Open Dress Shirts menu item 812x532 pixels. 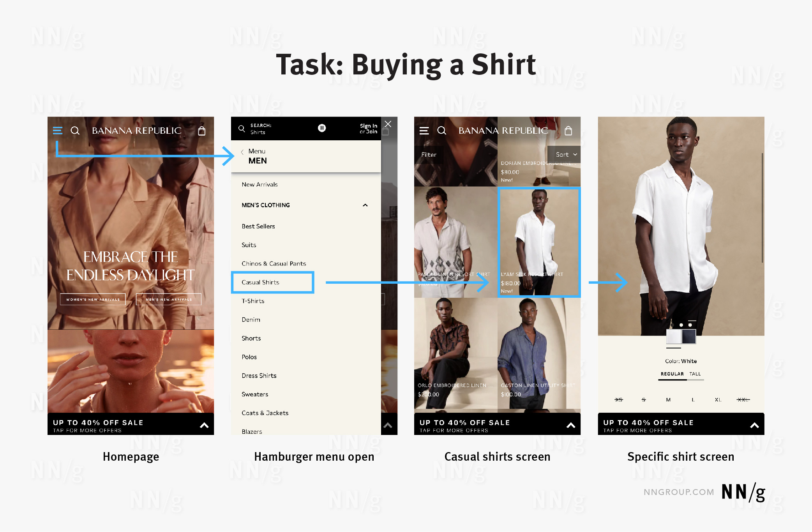(x=259, y=376)
